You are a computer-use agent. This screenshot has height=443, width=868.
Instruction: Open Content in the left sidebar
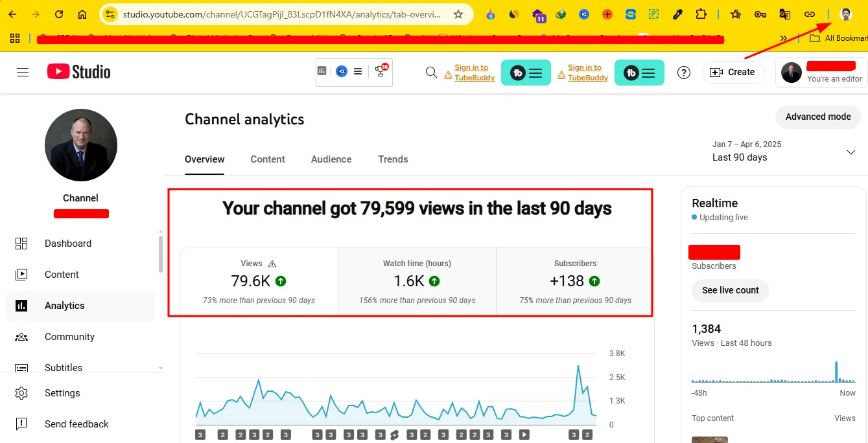pyautogui.click(x=62, y=275)
